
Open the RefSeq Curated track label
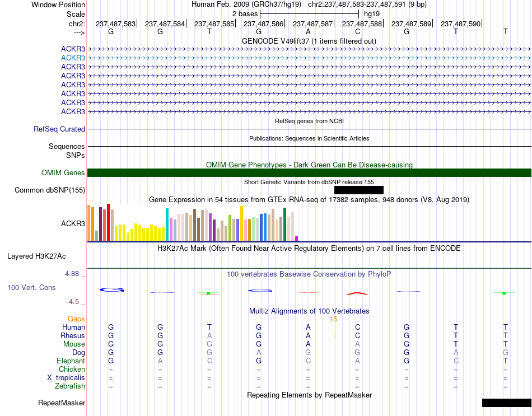click(59, 129)
